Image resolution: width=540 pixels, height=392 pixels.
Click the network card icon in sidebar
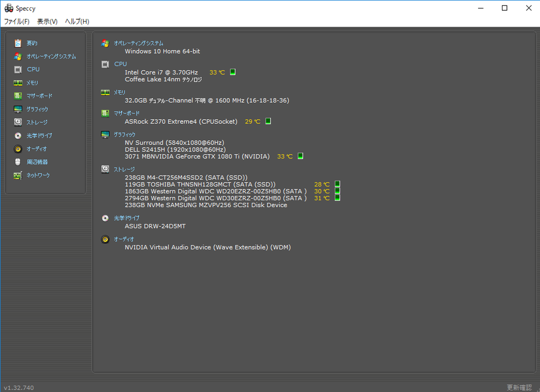click(18, 175)
